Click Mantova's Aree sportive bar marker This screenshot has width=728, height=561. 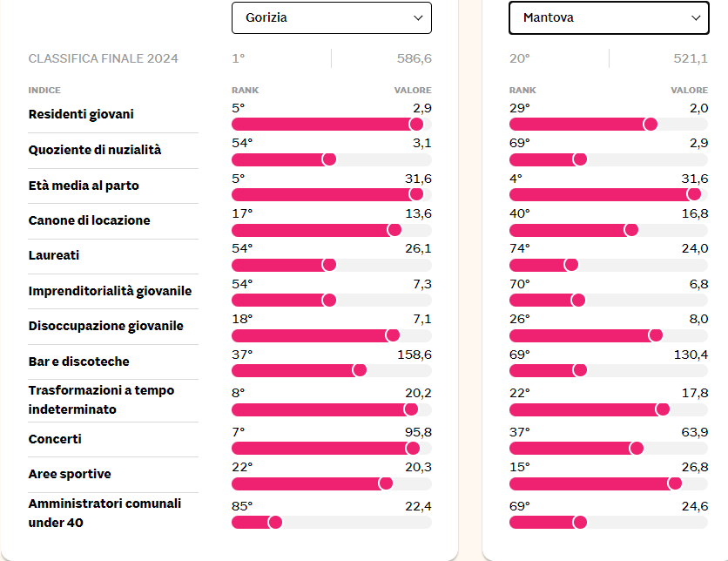click(675, 483)
